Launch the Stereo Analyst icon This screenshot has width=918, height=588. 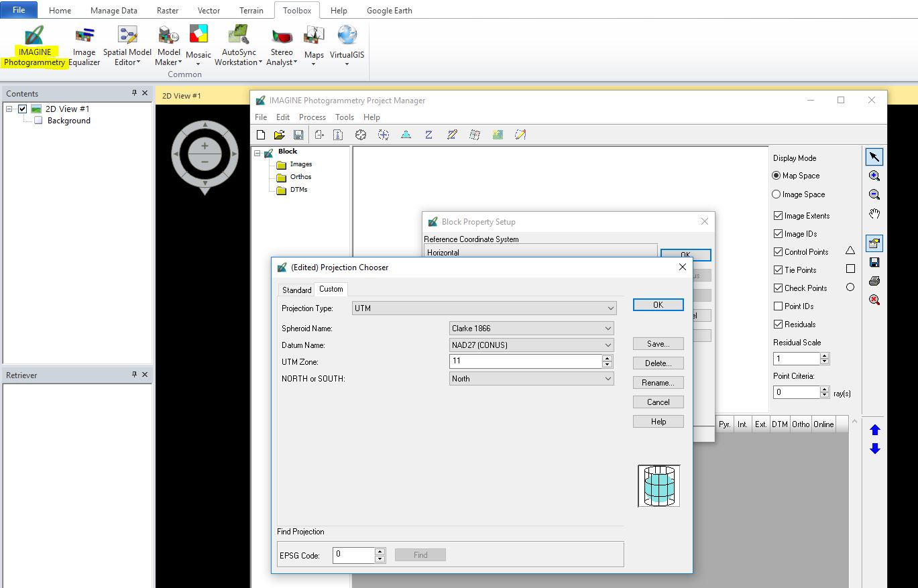[x=282, y=36]
